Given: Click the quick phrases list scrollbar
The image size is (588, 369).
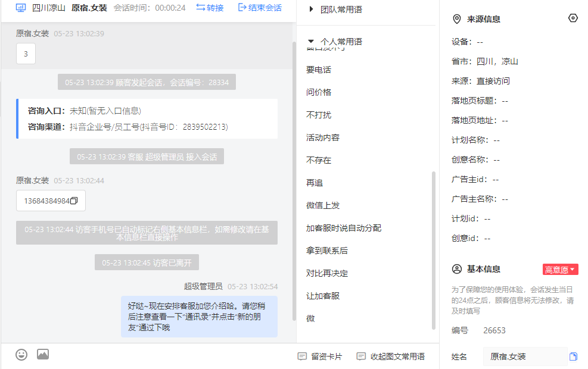Looking at the screenshot, I should pyautogui.click(x=434, y=250).
